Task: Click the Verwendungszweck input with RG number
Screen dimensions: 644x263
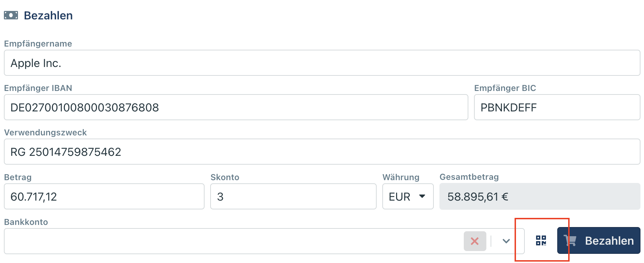Action: [322, 152]
